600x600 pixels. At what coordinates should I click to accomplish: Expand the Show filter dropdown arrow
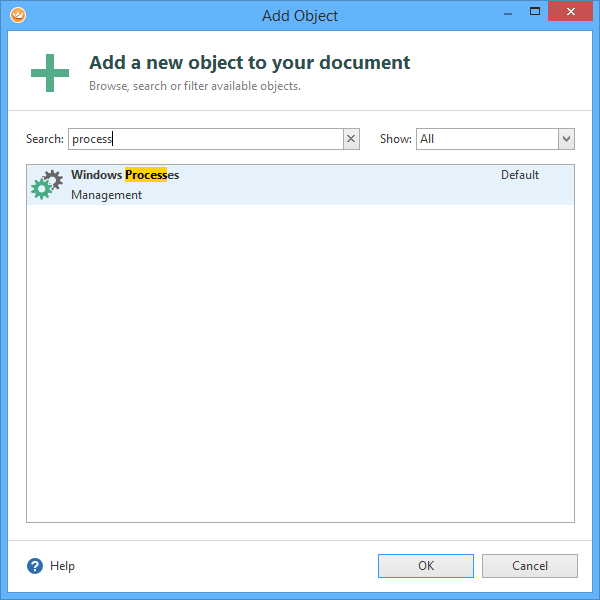coord(566,139)
